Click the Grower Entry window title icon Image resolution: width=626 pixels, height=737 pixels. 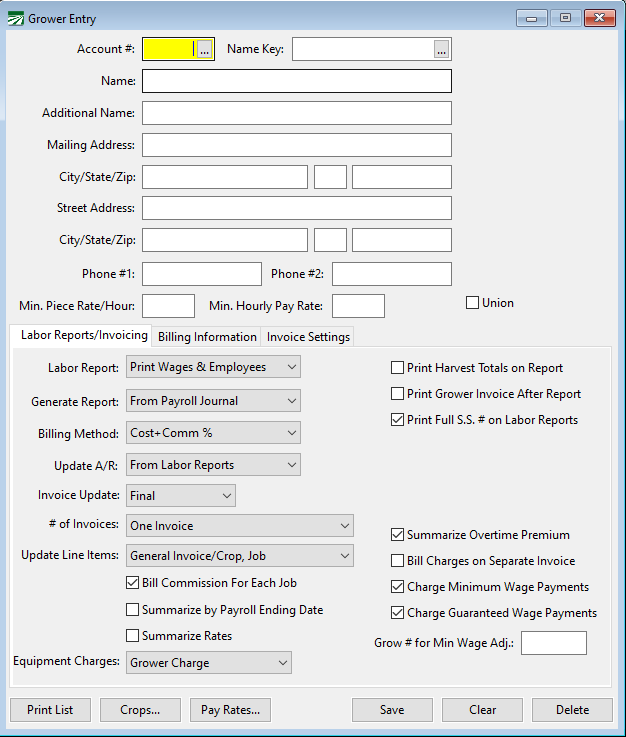click(15, 17)
